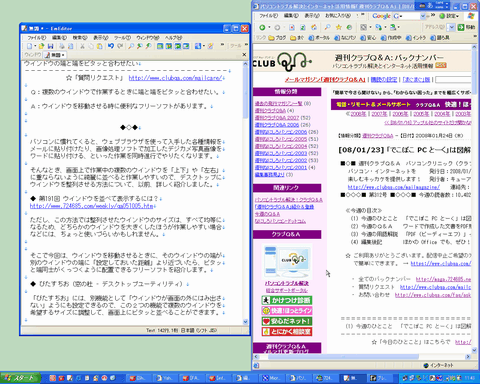Open ツール menu in EmEditor
Viewport: 480px width, 384px height.
(x=122, y=38)
